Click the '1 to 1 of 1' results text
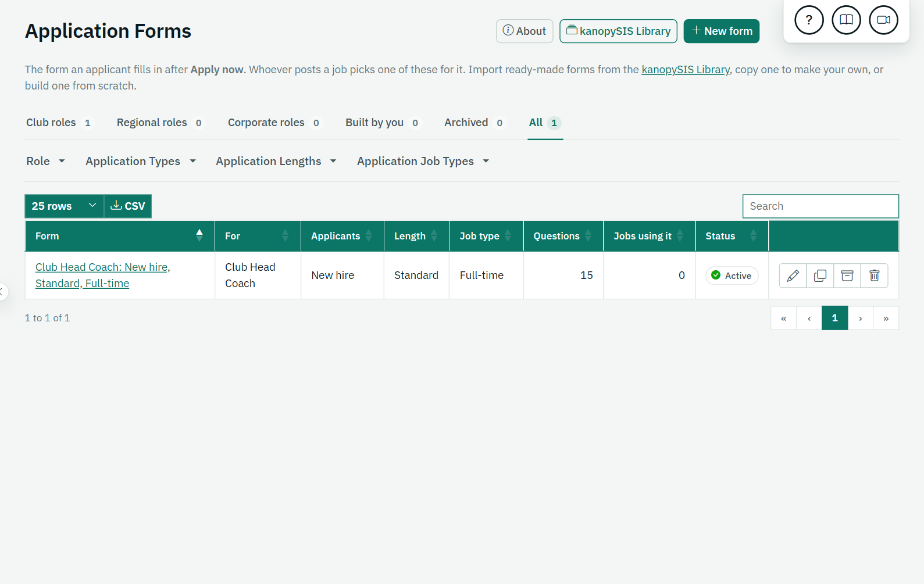This screenshot has height=584, width=924. pyautogui.click(x=48, y=318)
